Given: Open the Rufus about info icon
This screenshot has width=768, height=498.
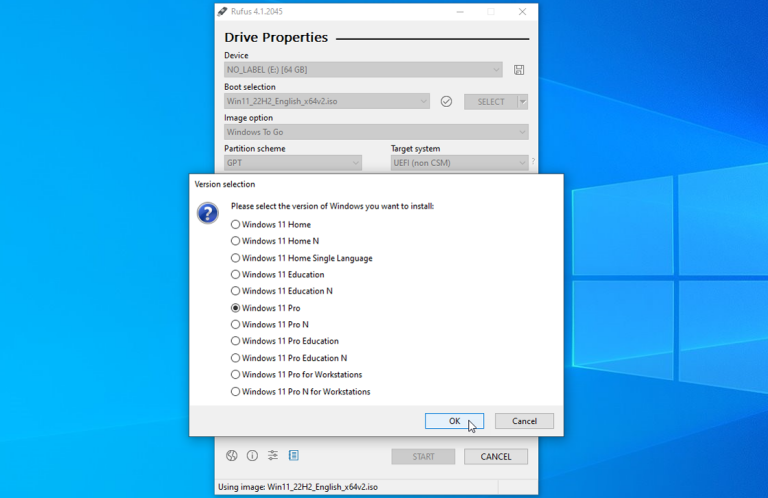Looking at the screenshot, I should (252, 456).
